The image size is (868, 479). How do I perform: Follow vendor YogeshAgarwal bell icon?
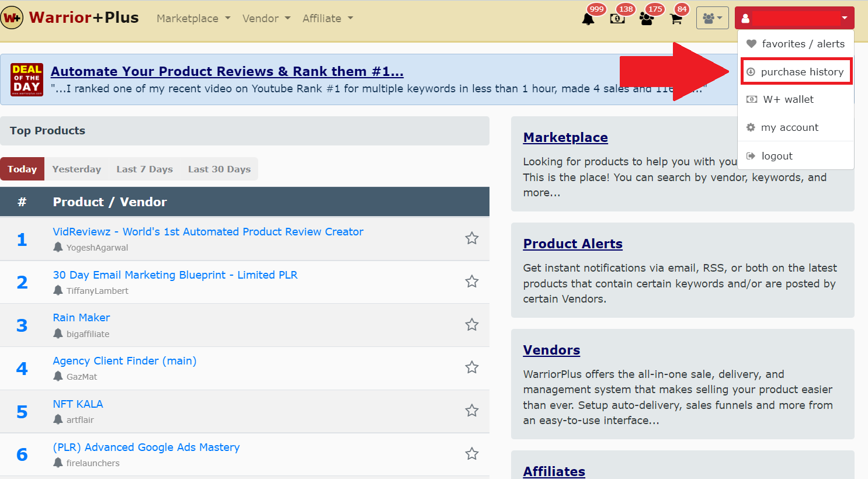point(58,247)
